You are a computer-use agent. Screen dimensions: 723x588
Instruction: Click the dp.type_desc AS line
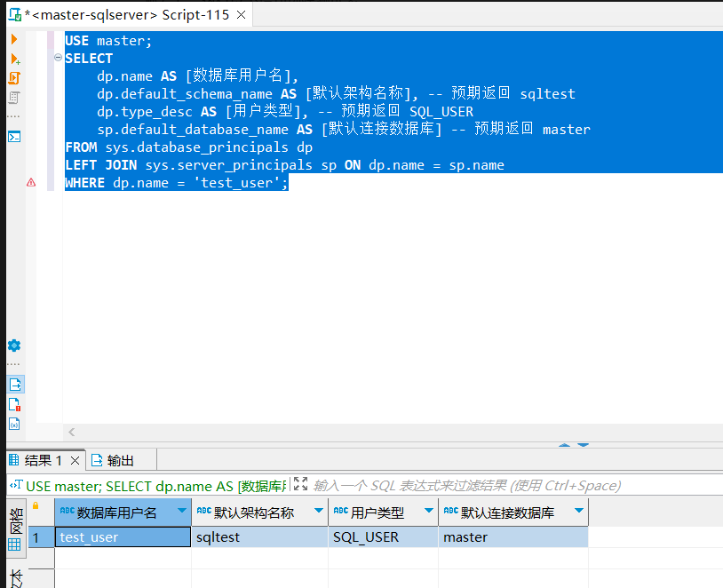[285, 112]
